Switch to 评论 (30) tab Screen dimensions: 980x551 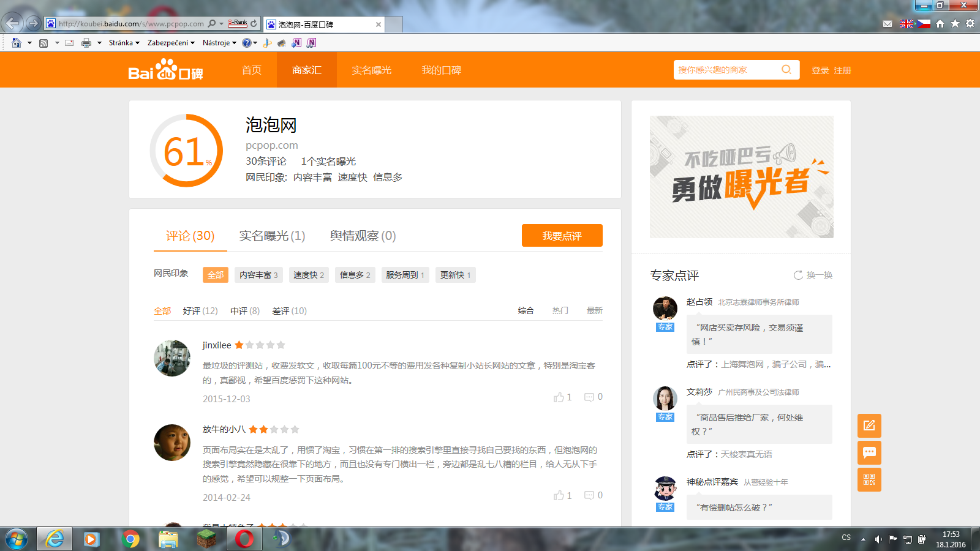[x=190, y=236]
